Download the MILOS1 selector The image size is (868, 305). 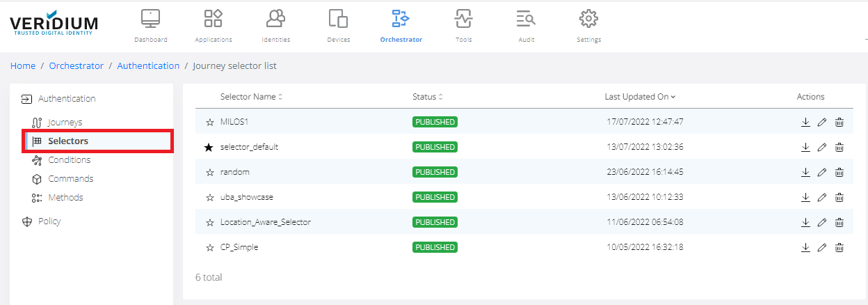(x=805, y=122)
